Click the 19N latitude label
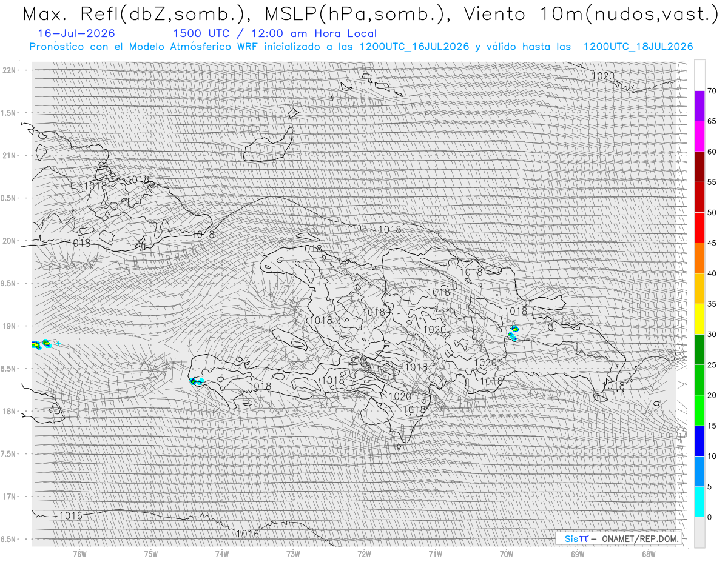This screenshot has width=728, height=562. [10, 326]
